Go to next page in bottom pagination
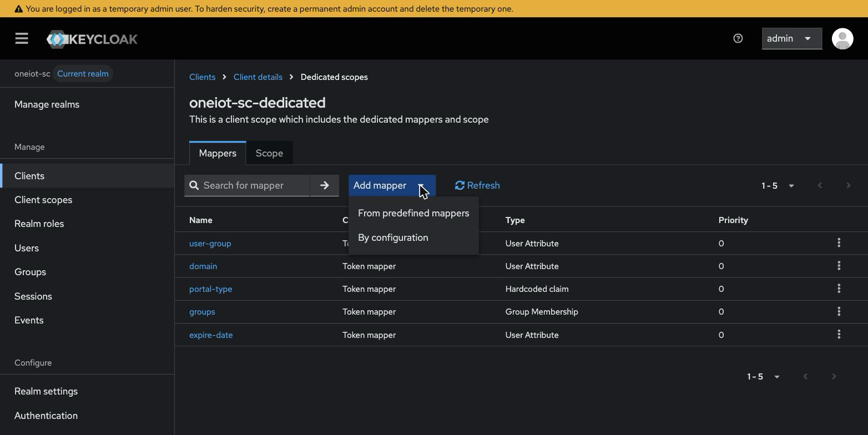Viewport: 868px width, 435px height. coord(834,376)
